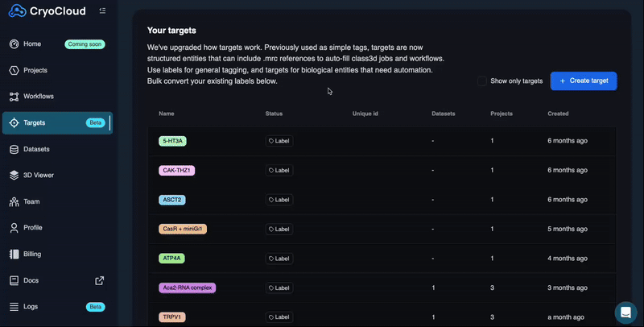This screenshot has height=327, width=644.
Task: Click the CryoCloud logo icon
Action: 17,11
